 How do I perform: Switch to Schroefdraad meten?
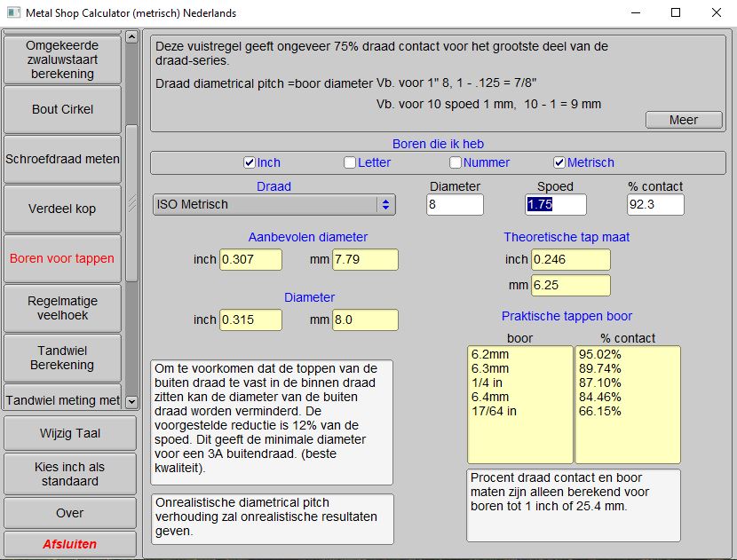click(62, 159)
